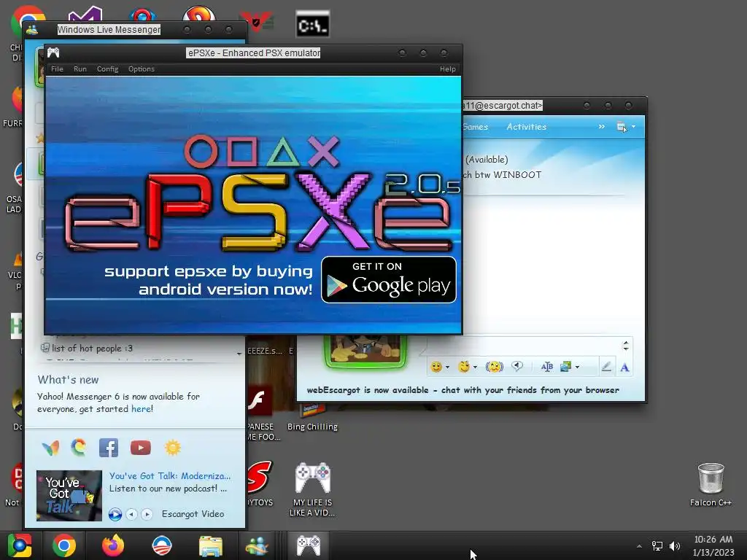Viewport: 747px width, 560px height.
Task: Switch to handwriting mode with pen icon
Action: pos(606,367)
